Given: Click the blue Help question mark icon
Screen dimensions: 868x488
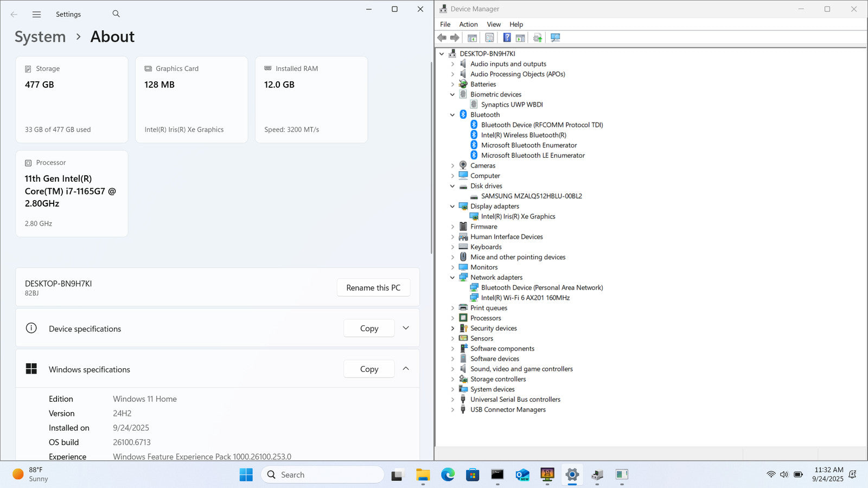Looking at the screenshot, I should point(507,37).
